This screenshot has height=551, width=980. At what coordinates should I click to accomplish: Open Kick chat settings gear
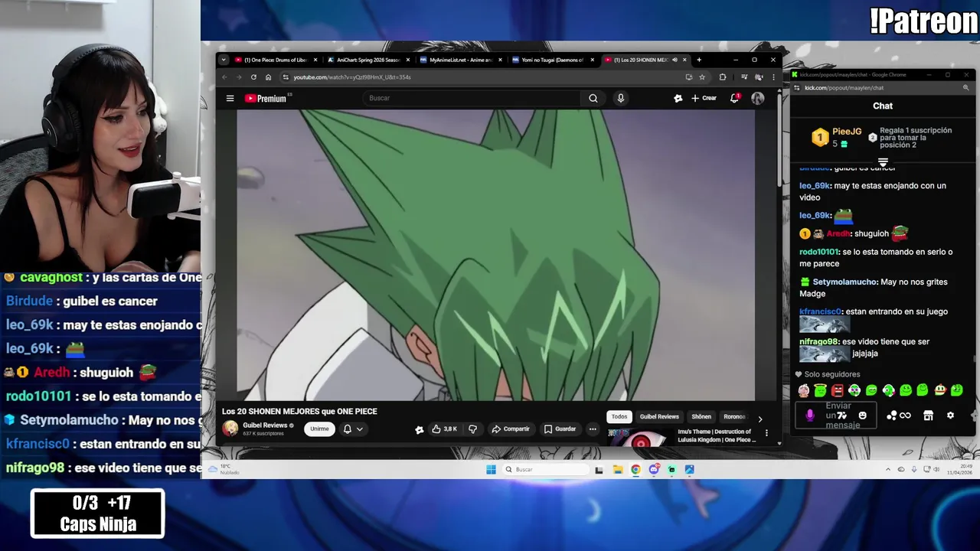point(950,416)
